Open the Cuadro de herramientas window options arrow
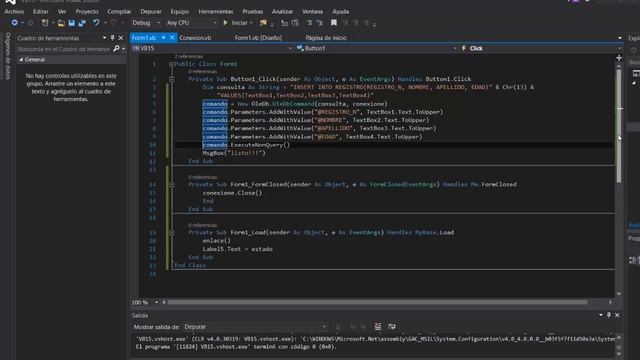The height and width of the screenshot is (360, 640). coord(104,38)
